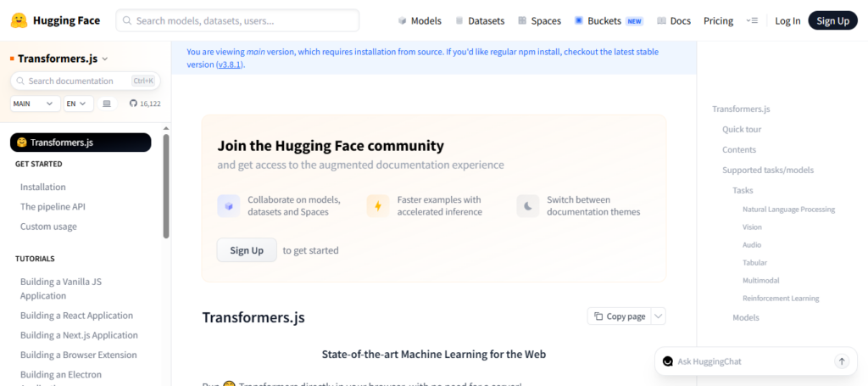
Task: Open The pipeline API page
Action: [x=53, y=206]
